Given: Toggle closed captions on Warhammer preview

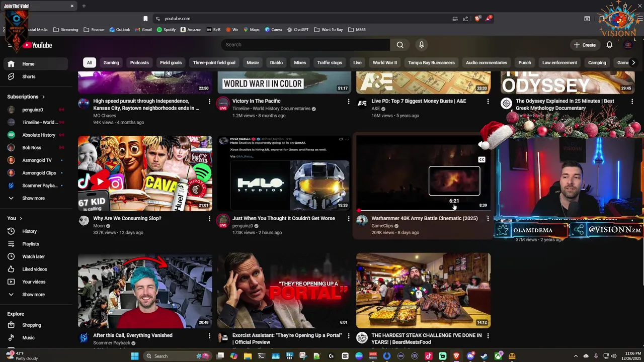Looking at the screenshot, I should point(481,160).
